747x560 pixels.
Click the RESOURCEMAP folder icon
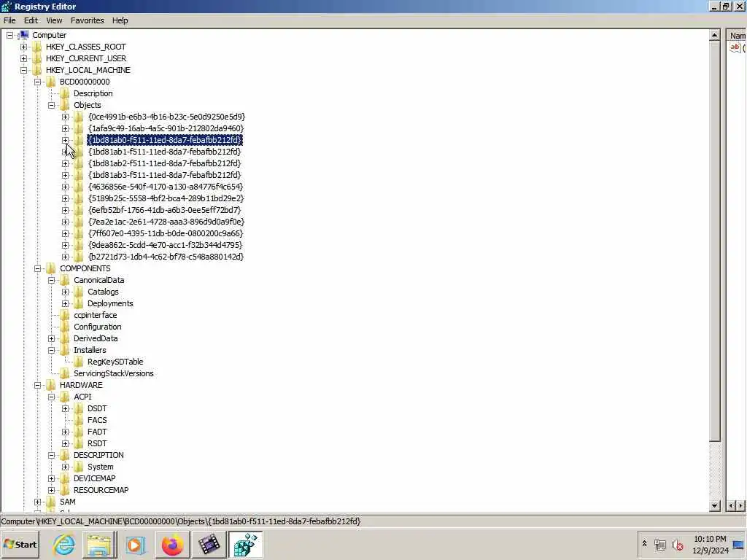64,490
